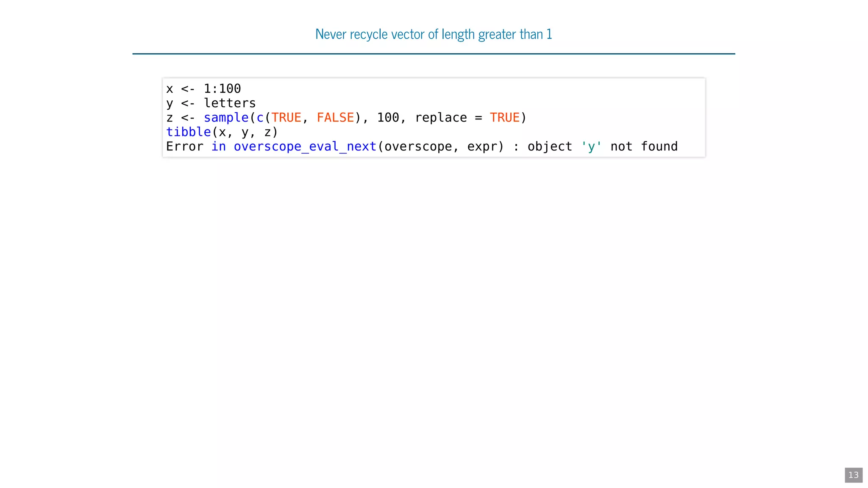The height and width of the screenshot is (488, 868).
Task: Click the blue 'in' keyword after Error
Action: [218, 146]
